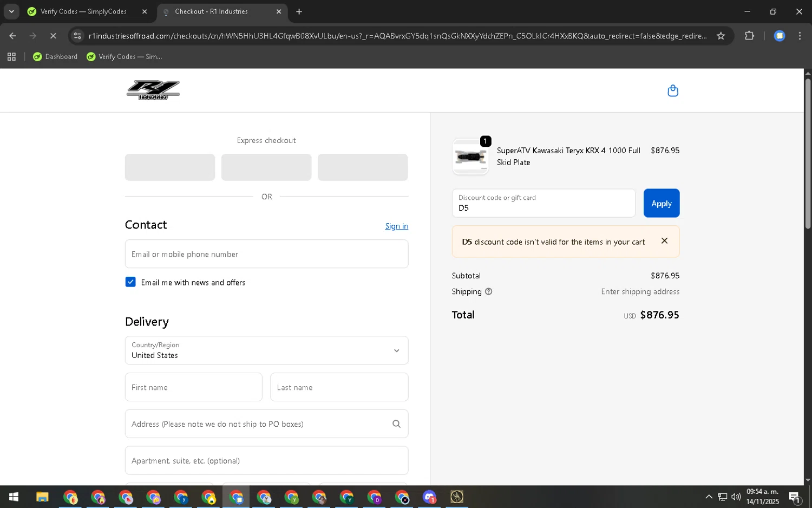Open the browser extensions puzzle icon
This screenshot has height=508, width=812.
point(749,36)
